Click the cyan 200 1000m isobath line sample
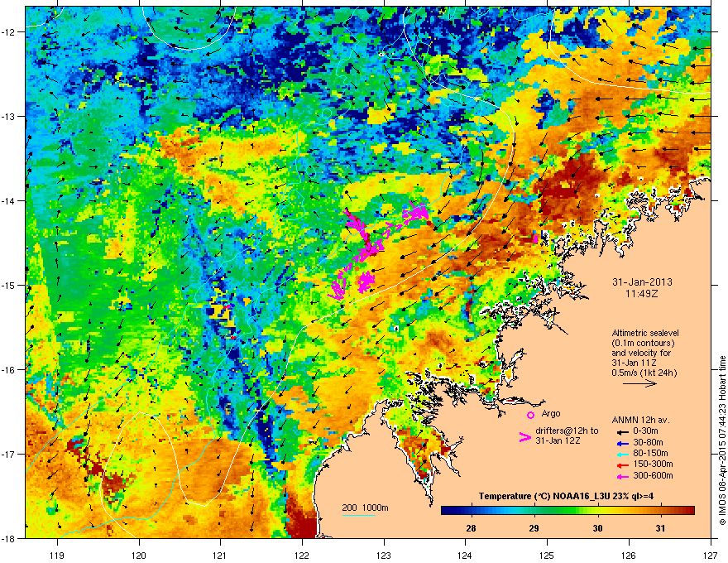 coord(359,515)
